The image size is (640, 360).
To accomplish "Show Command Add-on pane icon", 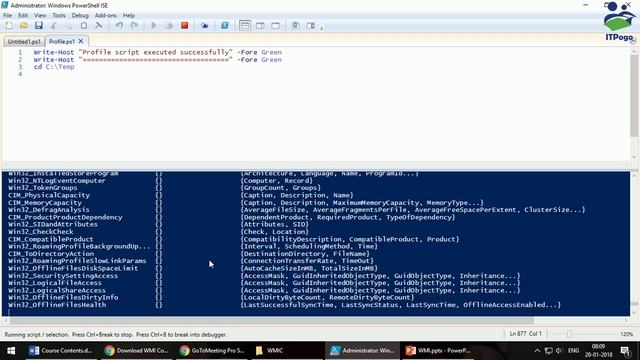I will pyautogui.click(x=311, y=26).
